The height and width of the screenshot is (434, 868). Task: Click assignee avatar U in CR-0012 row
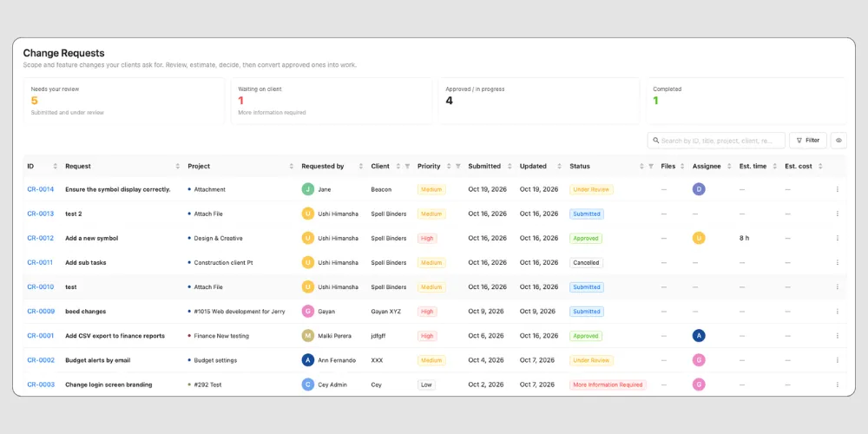tap(699, 238)
